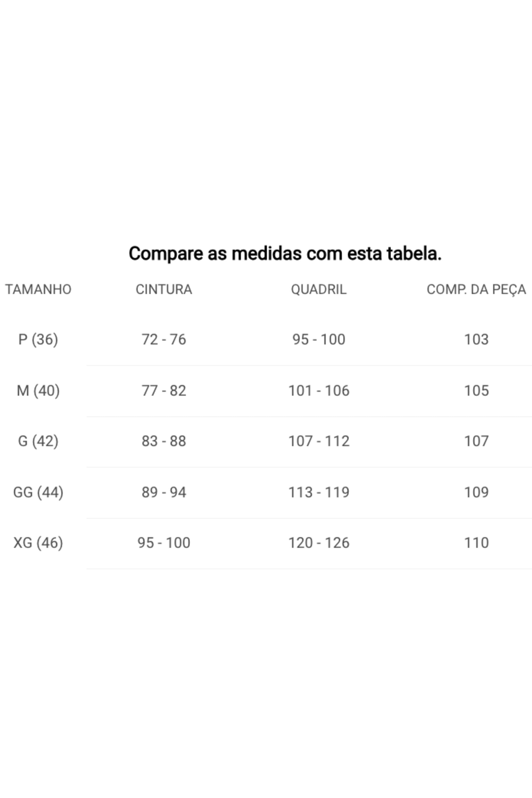Click the CINTURA column header

click(x=164, y=289)
